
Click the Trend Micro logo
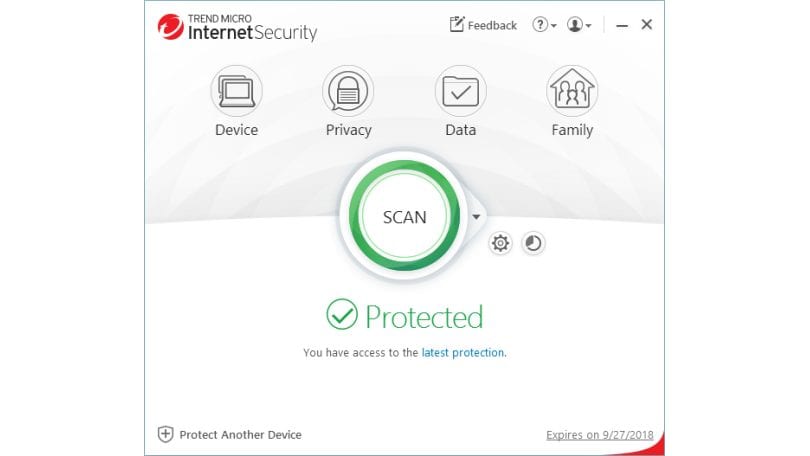point(170,27)
